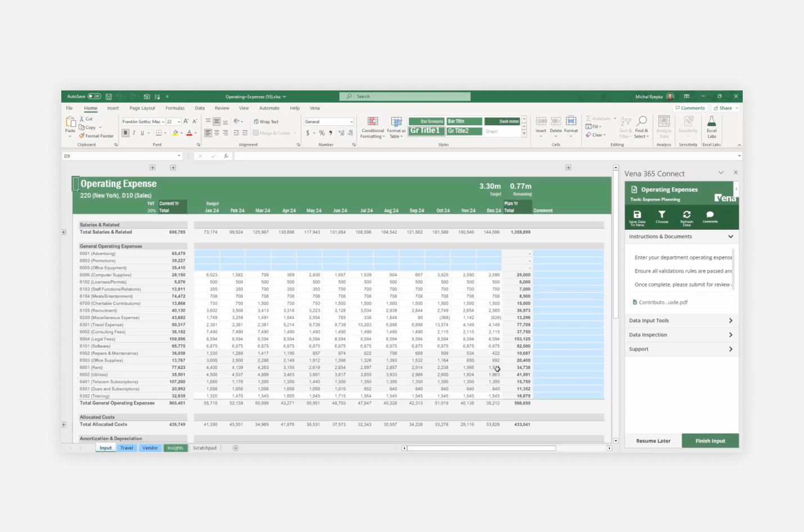
Task: Toggle italic formatting
Action: pyautogui.click(x=134, y=133)
